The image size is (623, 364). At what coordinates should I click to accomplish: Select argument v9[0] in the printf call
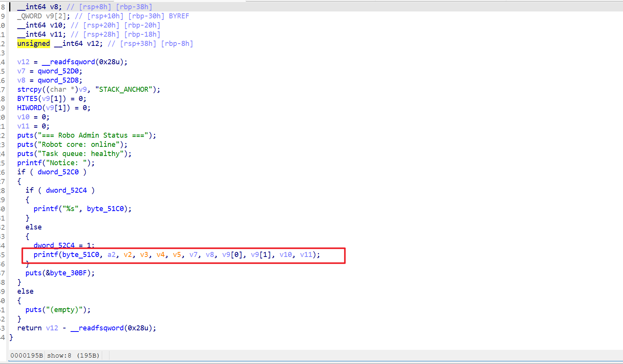[232, 255]
